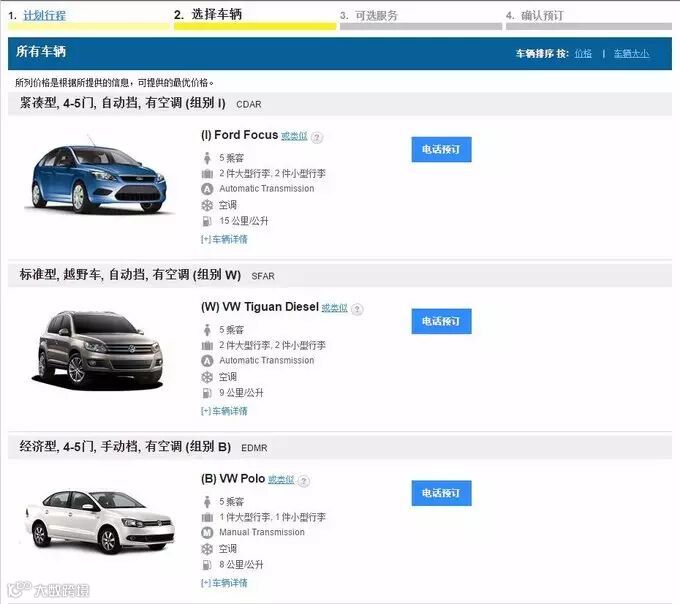Click the (I) Ford Focus title
The image size is (680, 604).
239,135
